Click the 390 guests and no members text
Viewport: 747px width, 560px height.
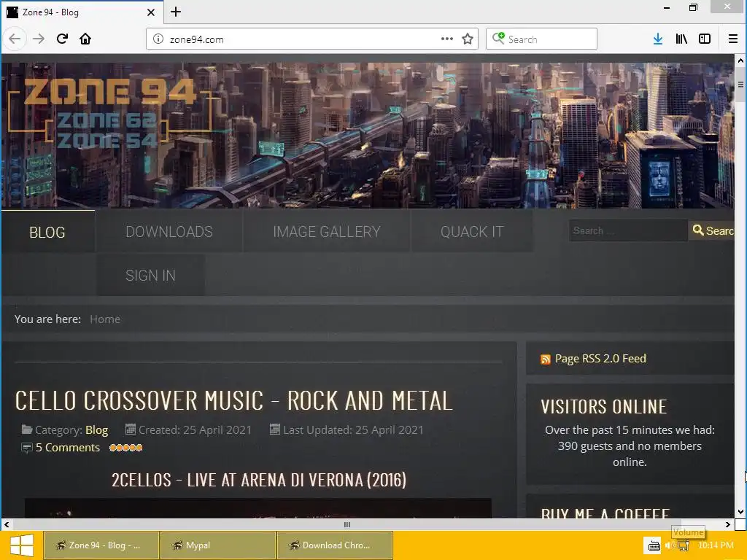click(630, 446)
